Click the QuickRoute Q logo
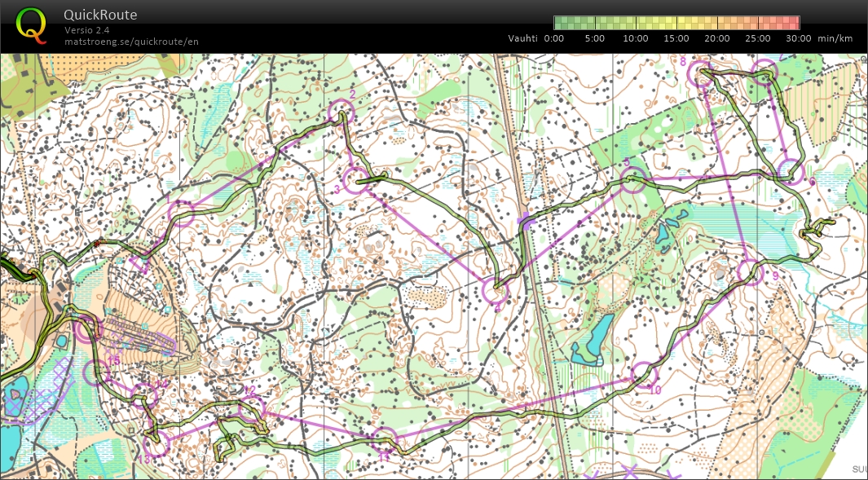Image resolution: width=868 pixels, height=480 pixels. (31, 24)
